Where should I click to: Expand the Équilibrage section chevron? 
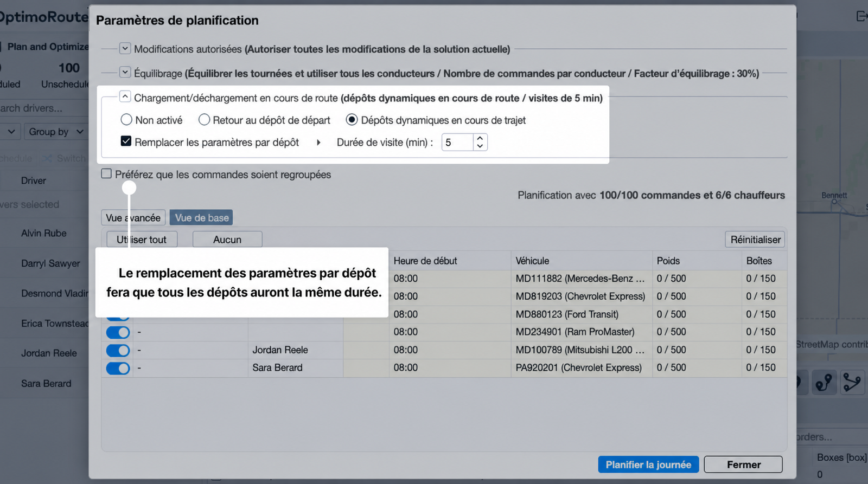(x=125, y=73)
